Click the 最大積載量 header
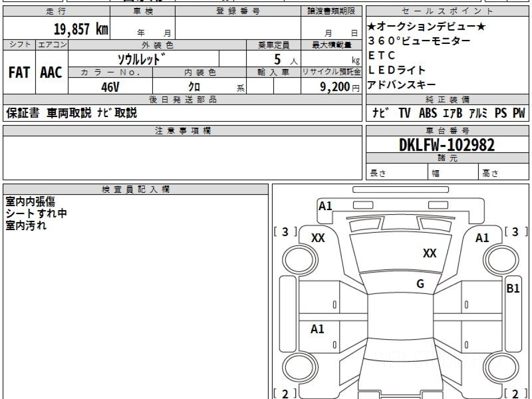532x399 pixels. click(x=332, y=45)
